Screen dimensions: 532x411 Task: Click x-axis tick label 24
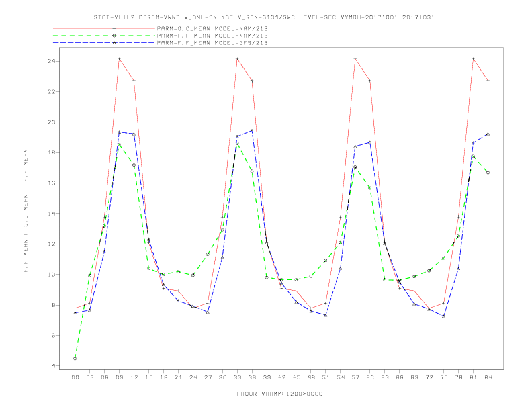tap(193, 377)
